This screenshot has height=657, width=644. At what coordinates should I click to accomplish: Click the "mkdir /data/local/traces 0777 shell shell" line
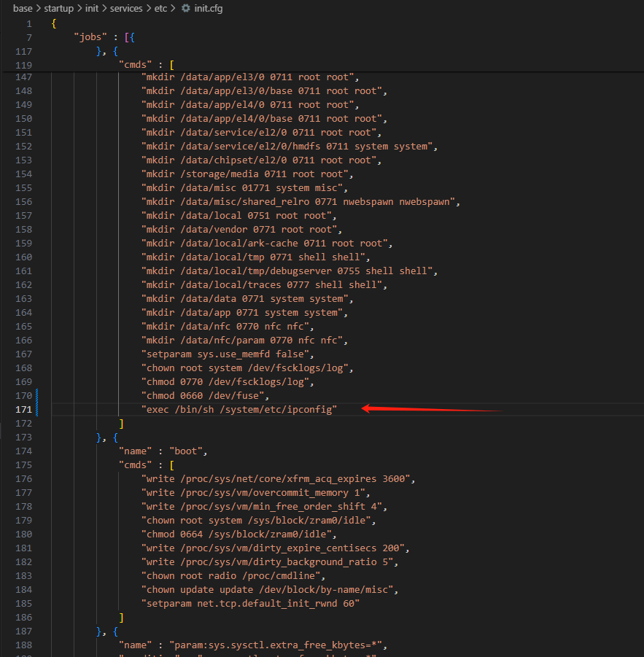[265, 285]
